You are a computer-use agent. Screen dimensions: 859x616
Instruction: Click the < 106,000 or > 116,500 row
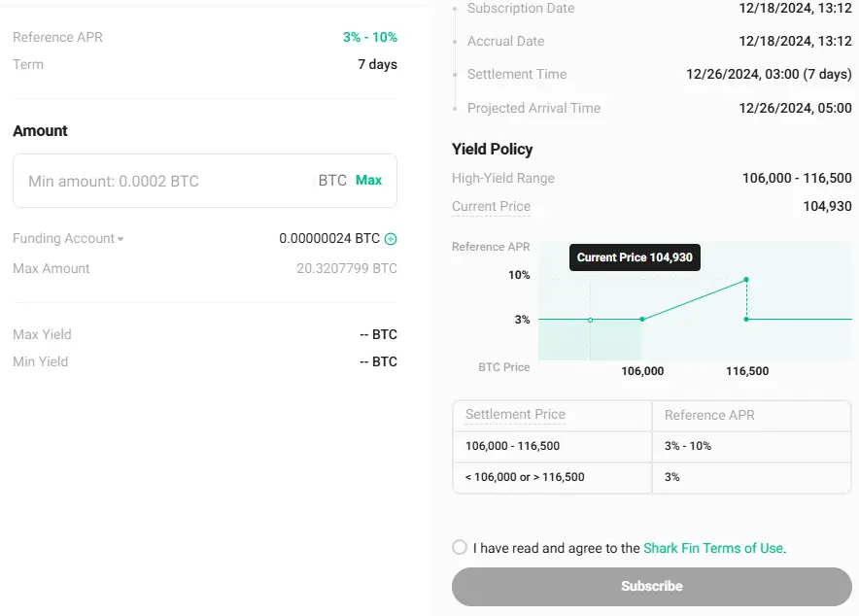pyautogui.click(x=651, y=477)
